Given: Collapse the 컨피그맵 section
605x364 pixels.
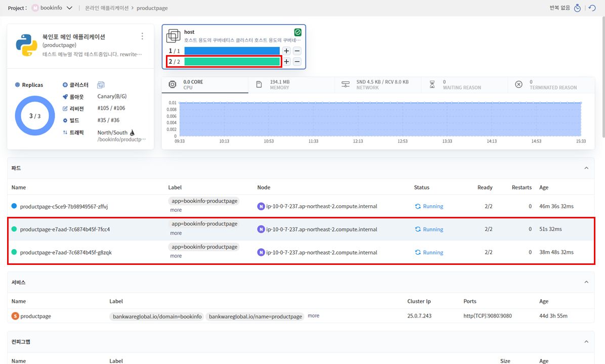Looking at the screenshot, I should 586,342.
